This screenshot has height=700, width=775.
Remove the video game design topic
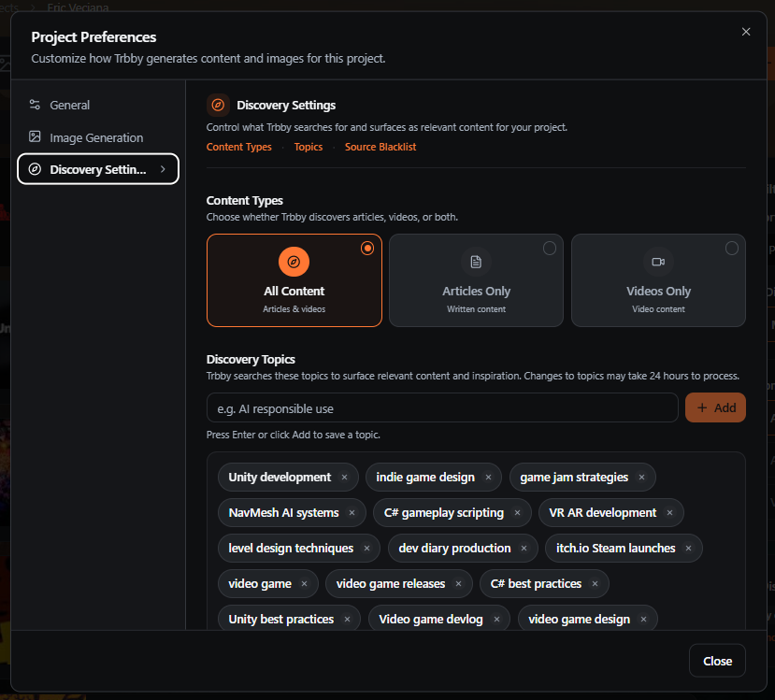[643, 620]
